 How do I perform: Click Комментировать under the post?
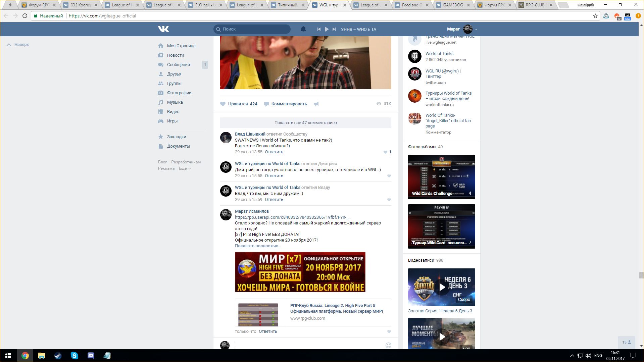285,104
